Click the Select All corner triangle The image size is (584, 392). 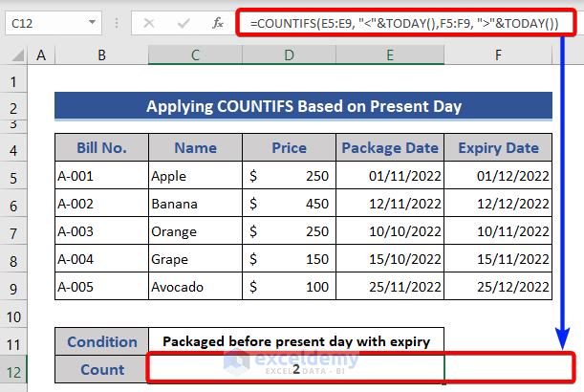(14, 56)
